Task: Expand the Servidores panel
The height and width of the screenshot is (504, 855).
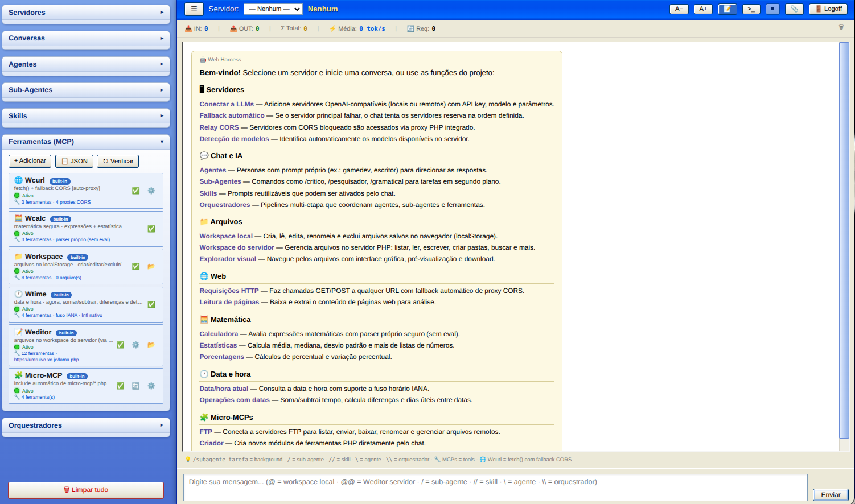Action: [86, 13]
